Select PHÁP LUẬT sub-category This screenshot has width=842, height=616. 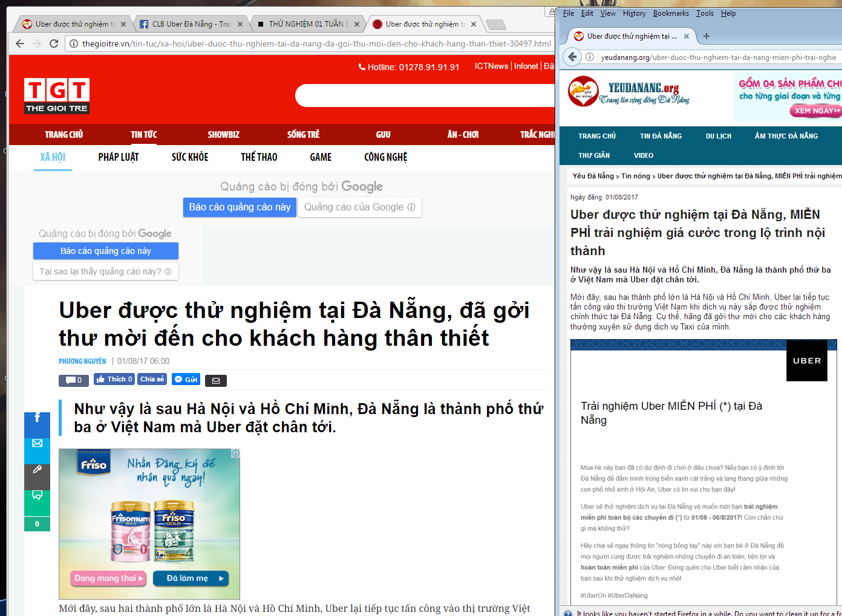pyautogui.click(x=119, y=157)
